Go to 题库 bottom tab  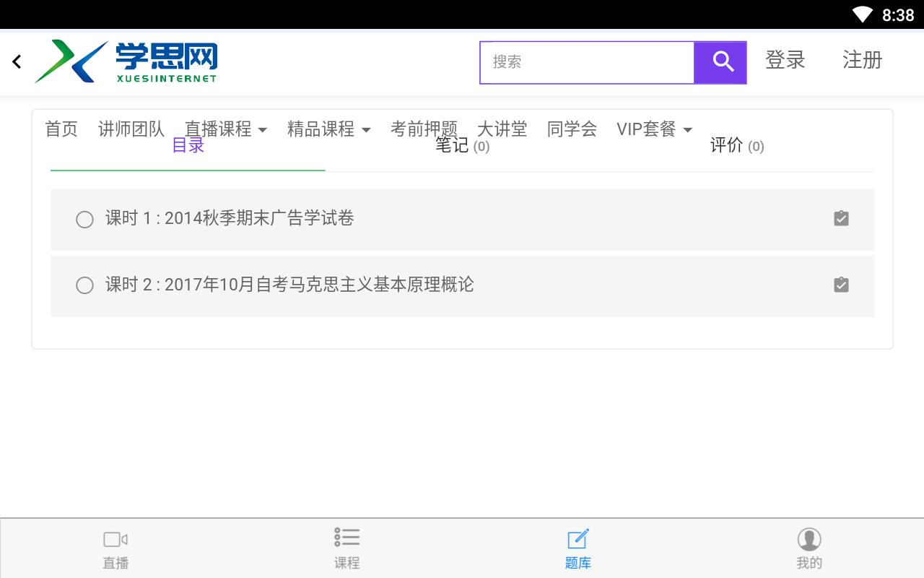pyautogui.click(x=577, y=549)
